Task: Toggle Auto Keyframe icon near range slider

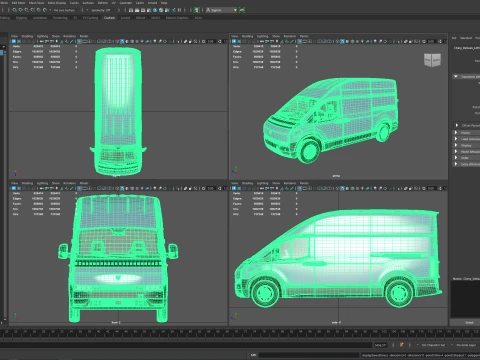Action: (401, 345)
